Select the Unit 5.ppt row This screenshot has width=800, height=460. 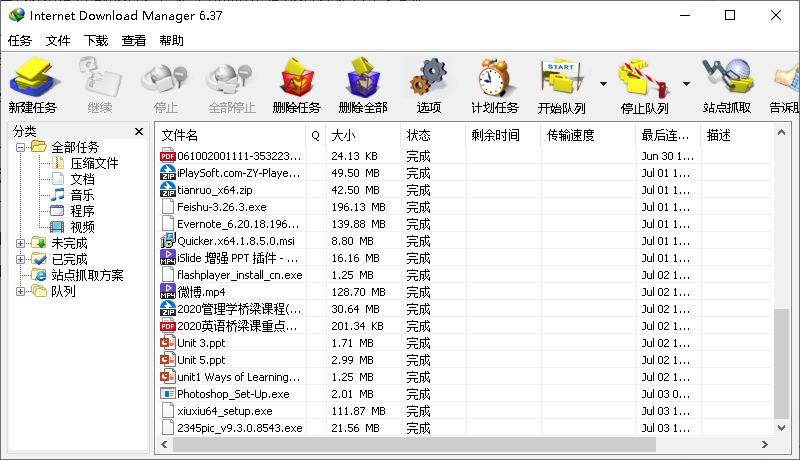pos(464,360)
